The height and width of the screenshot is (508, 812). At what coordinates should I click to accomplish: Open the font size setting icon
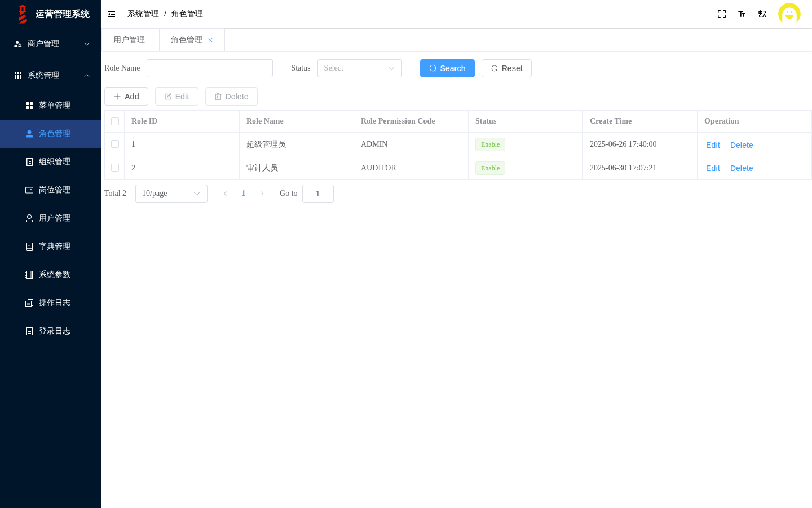742,14
